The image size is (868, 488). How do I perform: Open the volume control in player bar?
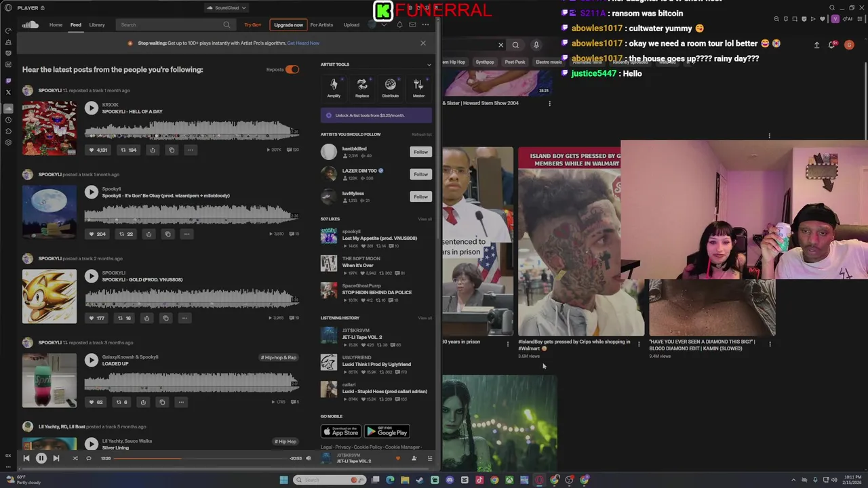(309, 459)
